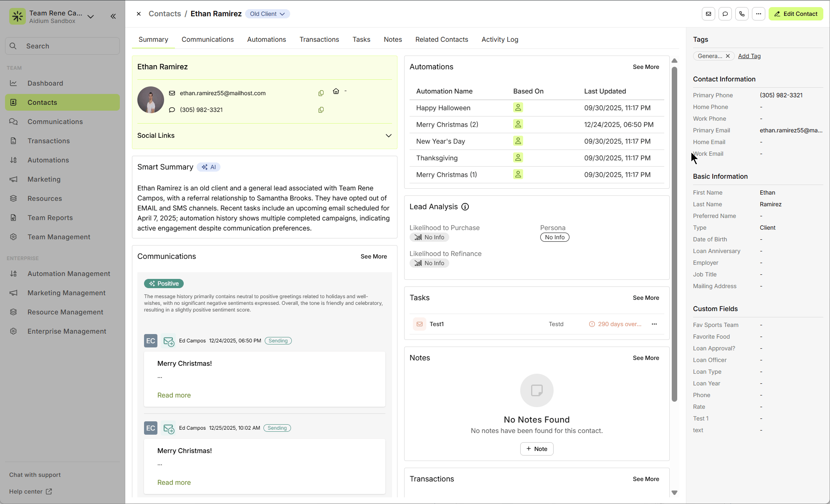This screenshot has height=504, width=830.
Task: Open the Activity Log tab
Action: pos(500,39)
